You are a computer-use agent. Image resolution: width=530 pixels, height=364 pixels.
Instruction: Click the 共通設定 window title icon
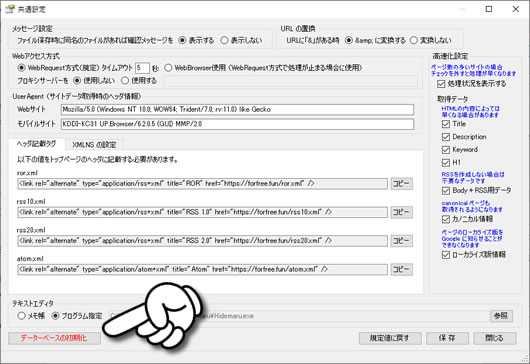point(10,9)
